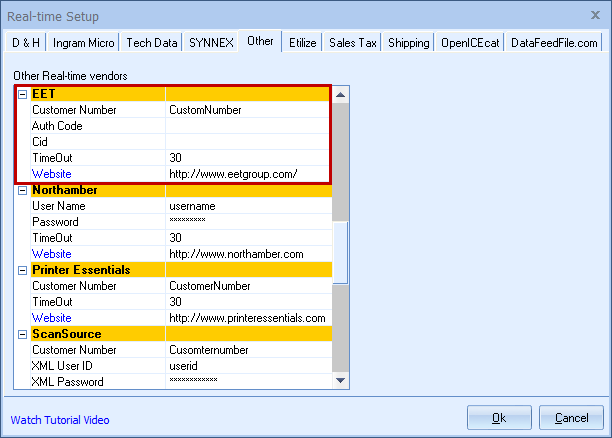This screenshot has width=612, height=438.
Task: Edit the Northamber TimeOut value
Action: click(249, 238)
